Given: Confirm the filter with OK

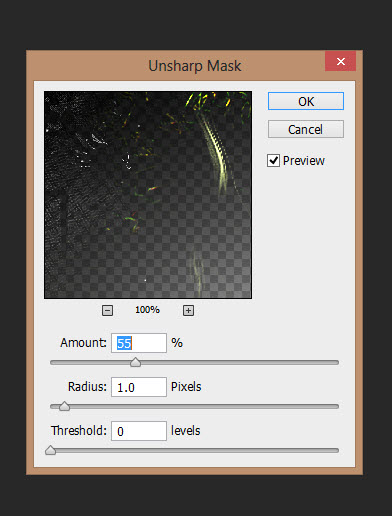Looking at the screenshot, I should 306,101.
